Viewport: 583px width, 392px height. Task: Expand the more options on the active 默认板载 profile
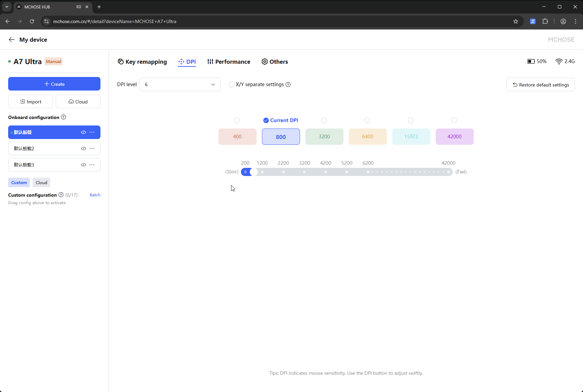click(x=92, y=132)
